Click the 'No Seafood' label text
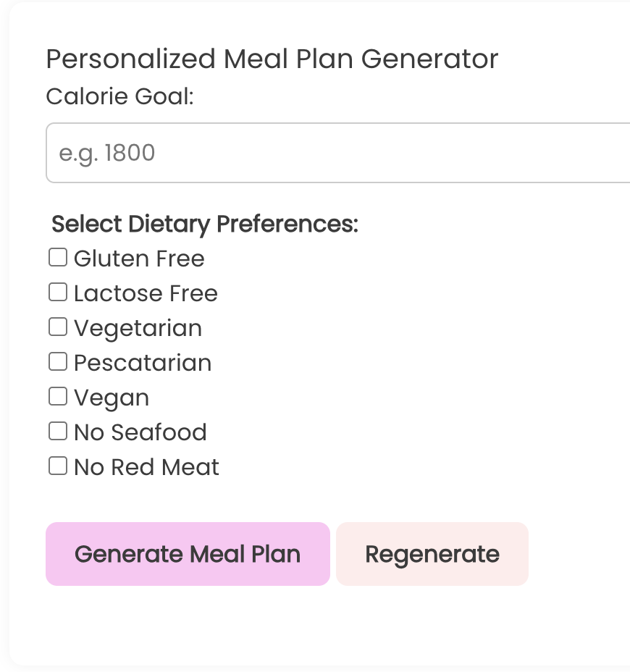Screen dimensions: 630x672 tap(140, 432)
